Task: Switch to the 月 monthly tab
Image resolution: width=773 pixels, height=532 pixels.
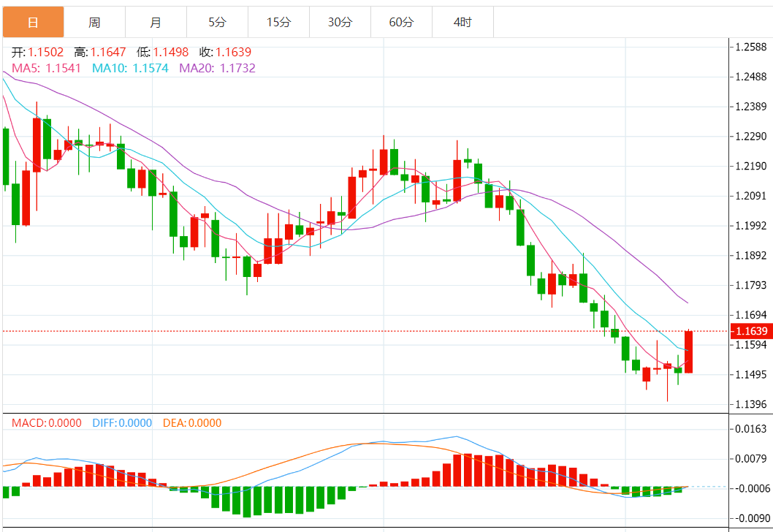Action: pyautogui.click(x=156, y=22)
